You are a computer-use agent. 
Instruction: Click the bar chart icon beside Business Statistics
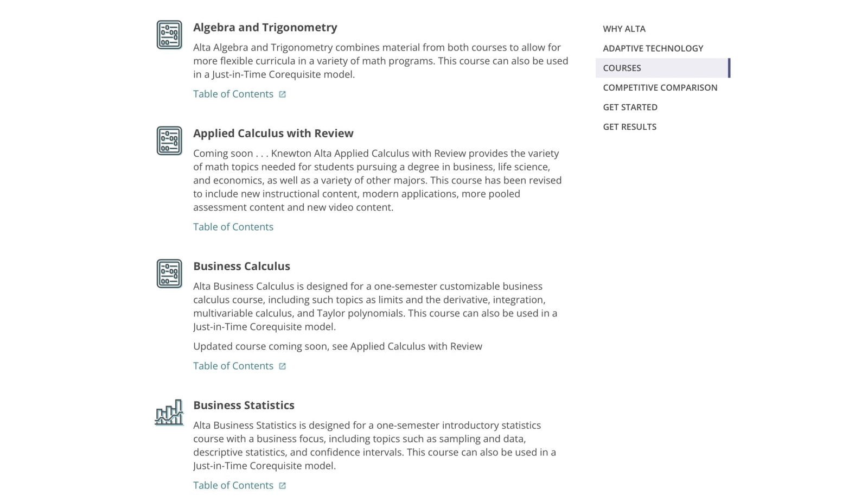[x=169, y=414]
